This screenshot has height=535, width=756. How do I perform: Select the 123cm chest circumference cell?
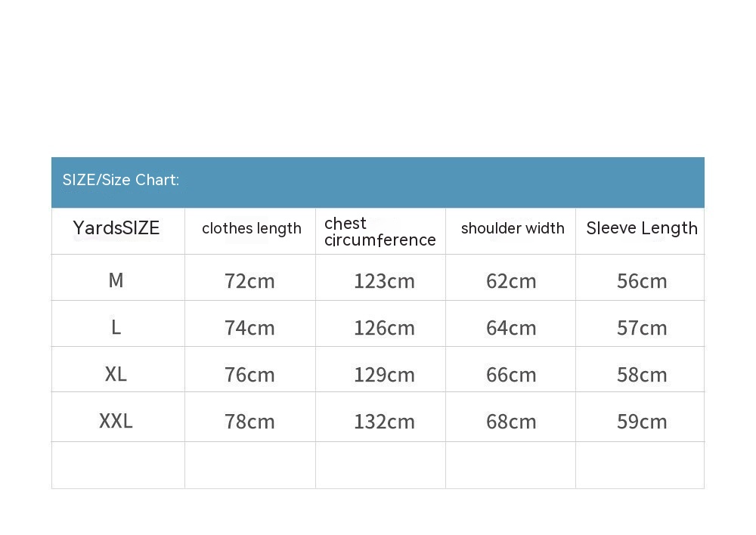(x=384, y=281)
